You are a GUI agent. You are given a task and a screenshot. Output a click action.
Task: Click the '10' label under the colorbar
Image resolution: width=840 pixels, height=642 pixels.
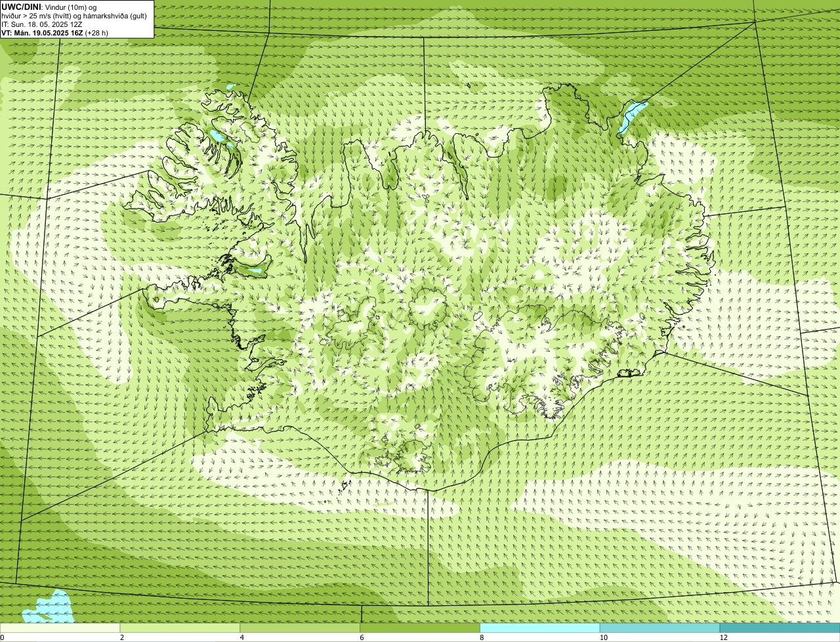click(603, 637)
